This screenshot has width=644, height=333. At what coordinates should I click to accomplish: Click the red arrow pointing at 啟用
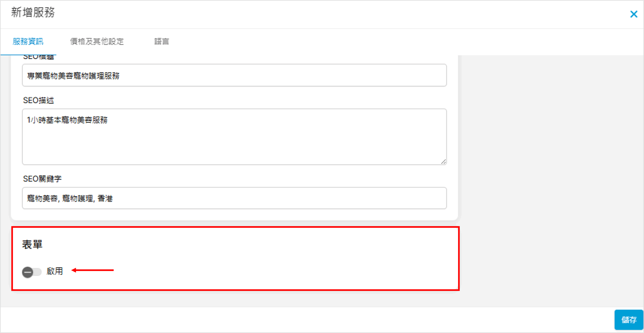[x=93, y=270]
